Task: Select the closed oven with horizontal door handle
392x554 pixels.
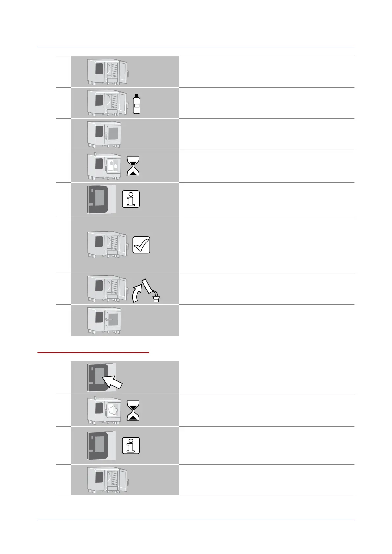Action: click(104, 320)
